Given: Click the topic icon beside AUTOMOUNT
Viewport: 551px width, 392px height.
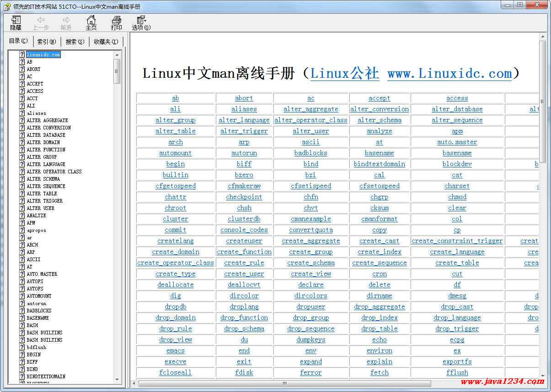Looking at the screenshot, I should [22, 296].
